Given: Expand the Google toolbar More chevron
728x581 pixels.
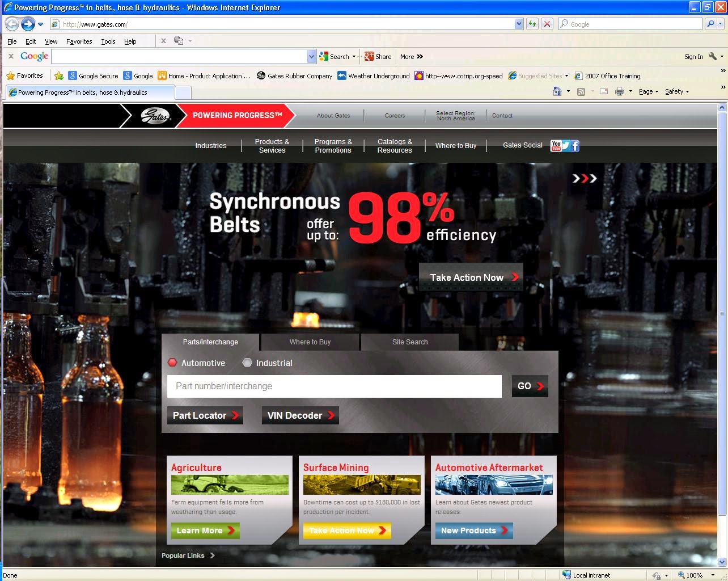Looking at the screenshot, I should point(412,56).
